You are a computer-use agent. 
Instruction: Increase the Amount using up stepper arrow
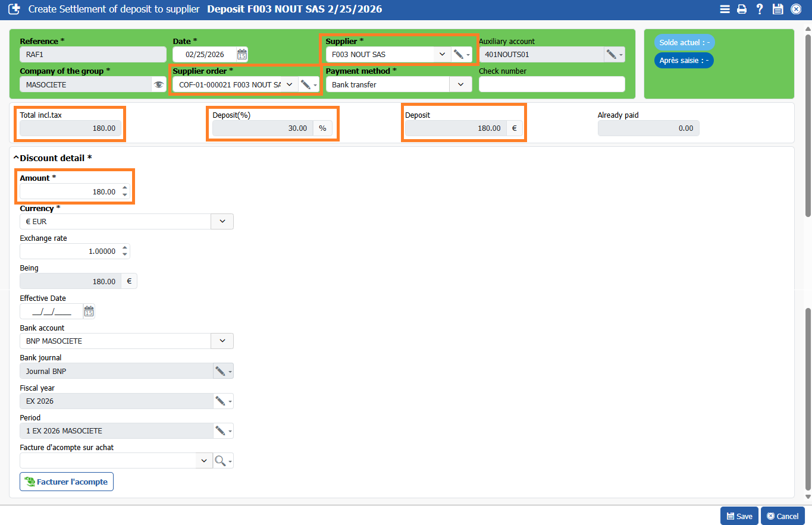tap(125, 188)
